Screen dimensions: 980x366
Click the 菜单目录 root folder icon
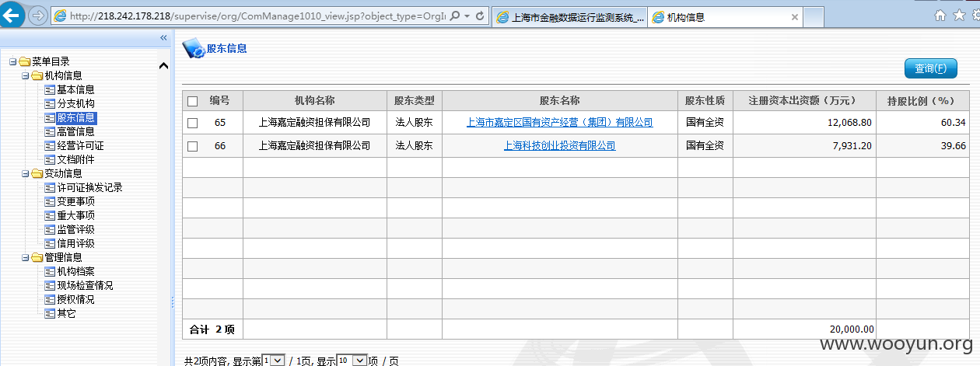pos(25,61)
